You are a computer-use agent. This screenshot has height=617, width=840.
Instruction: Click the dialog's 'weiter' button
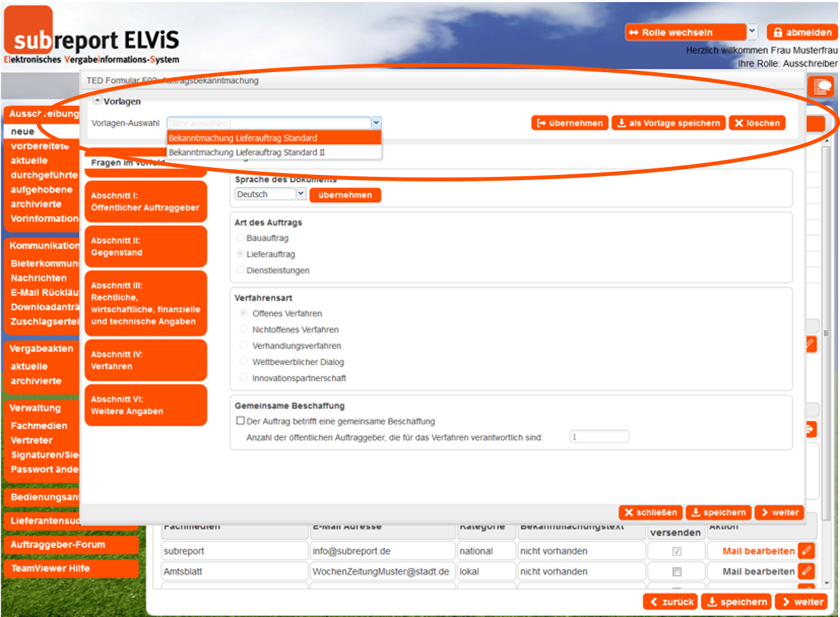click(x=780, y=512)
